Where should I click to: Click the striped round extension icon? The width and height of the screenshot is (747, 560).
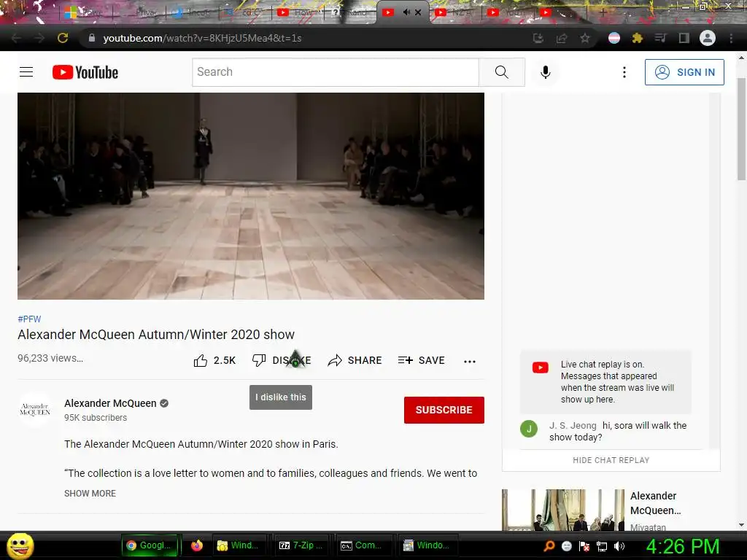point(614,38)
